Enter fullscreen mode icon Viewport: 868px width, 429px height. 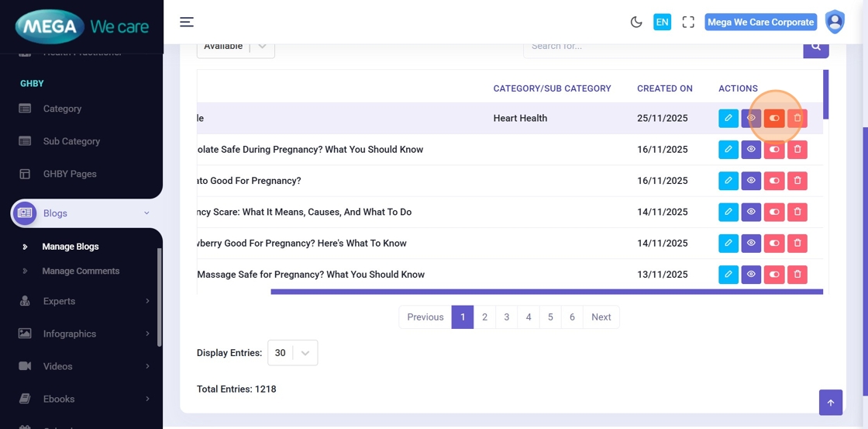point(688,22)
